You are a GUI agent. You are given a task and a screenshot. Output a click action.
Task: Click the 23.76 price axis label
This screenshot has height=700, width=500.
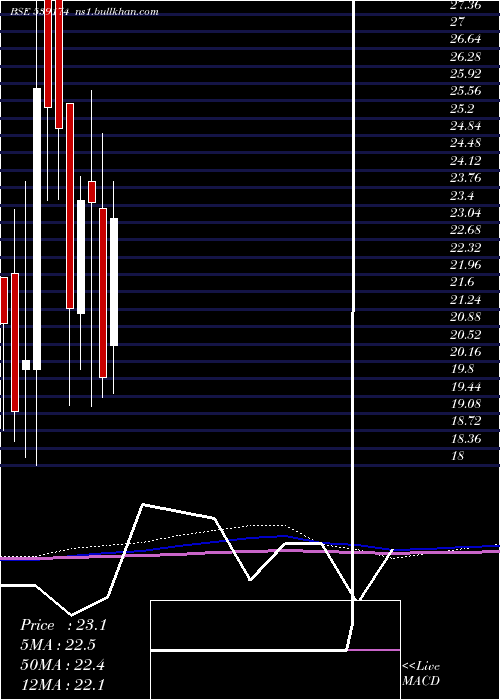click(466, 178)
